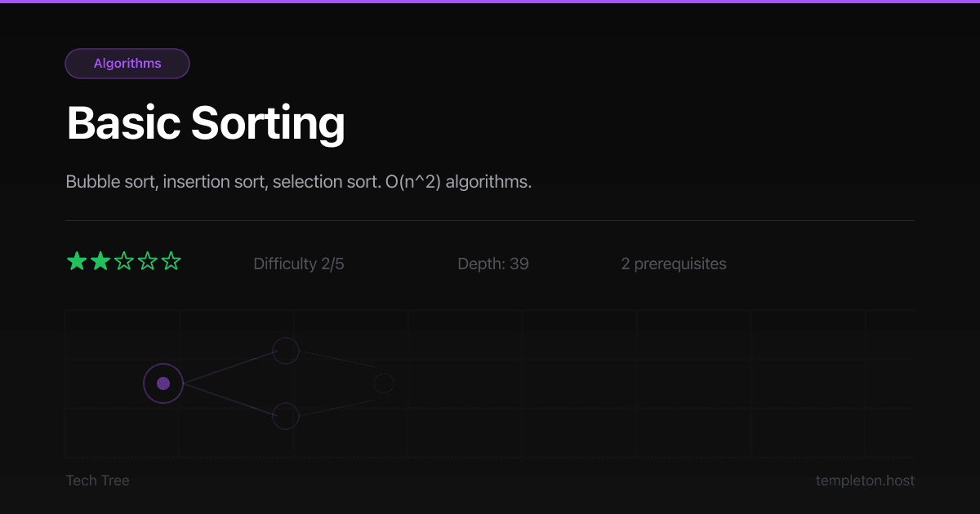980x514 pixels.
Task: Click the small end node of the tech tree
Action: pyautogui.click(x=384, y=383)
